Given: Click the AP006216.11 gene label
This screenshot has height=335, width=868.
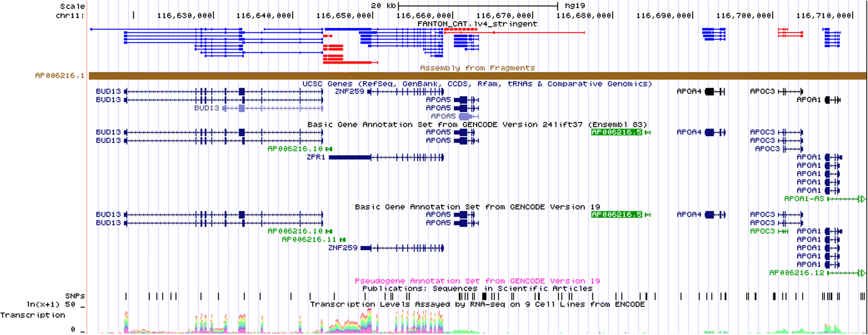Looking at the screenshot, I should (309, 240).
